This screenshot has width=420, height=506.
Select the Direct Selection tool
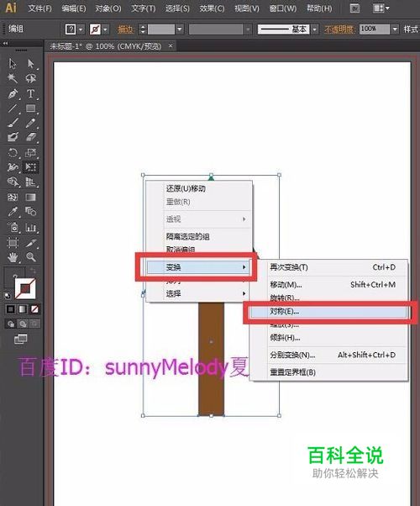[30, 64]
